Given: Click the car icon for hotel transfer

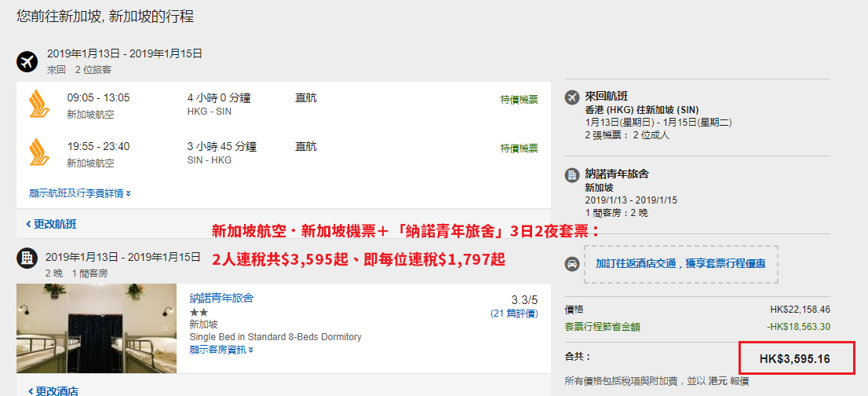Looking at the screenshot, I should (x=571, y=264).
